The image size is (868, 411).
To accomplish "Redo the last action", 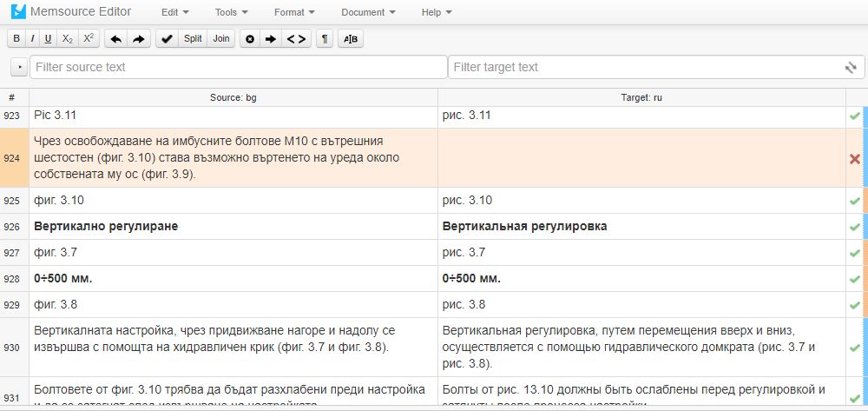I will tap(138, 39).
